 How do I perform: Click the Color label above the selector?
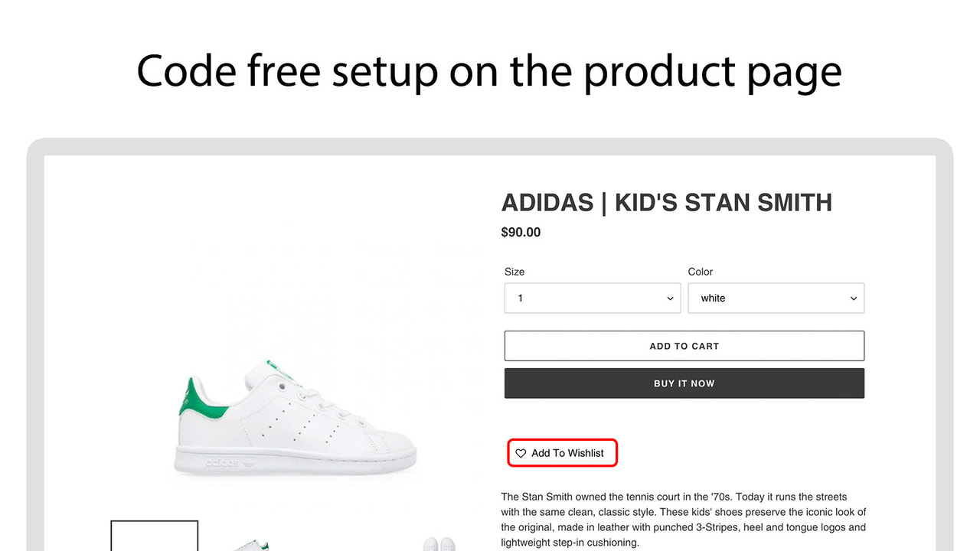700,272
